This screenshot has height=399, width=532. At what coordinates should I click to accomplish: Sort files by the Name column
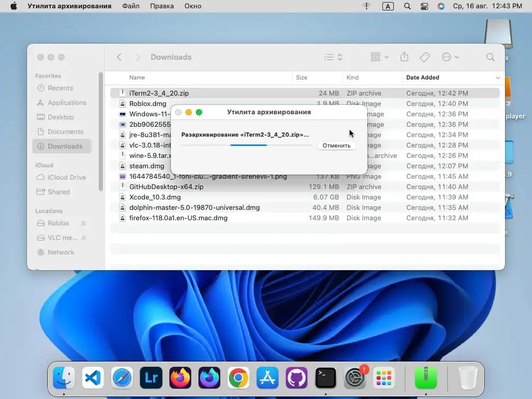coord(137,78)
